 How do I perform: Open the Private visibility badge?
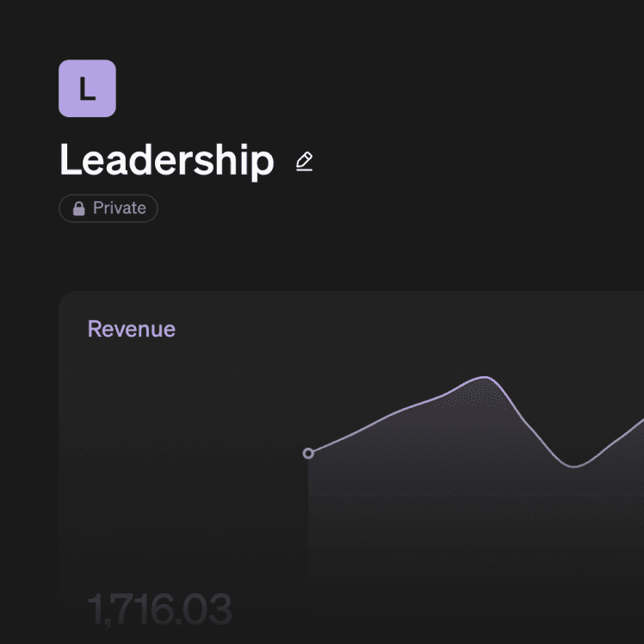pyautogui.click(x=108, y=208)
